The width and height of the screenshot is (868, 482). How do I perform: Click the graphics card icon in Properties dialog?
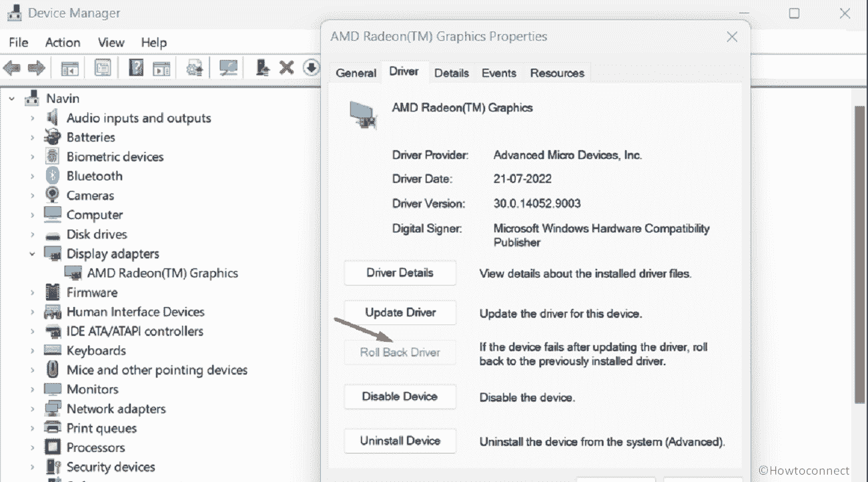[364, 113]
